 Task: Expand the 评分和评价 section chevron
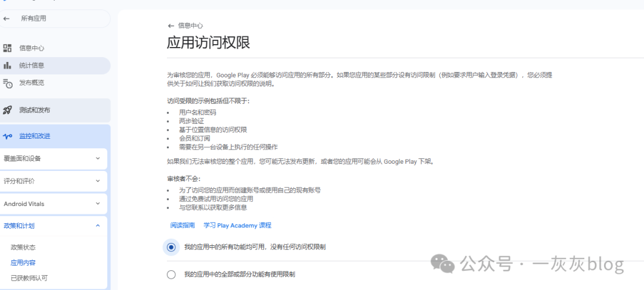click(98, 181)
